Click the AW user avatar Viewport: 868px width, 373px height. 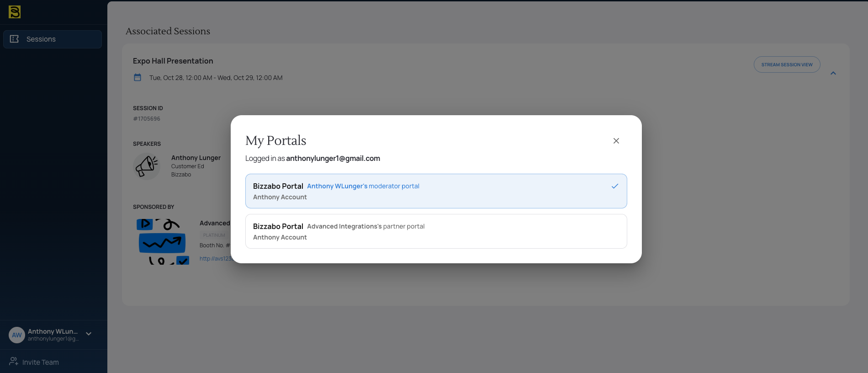pyautogui.click(x=17, y=335)
